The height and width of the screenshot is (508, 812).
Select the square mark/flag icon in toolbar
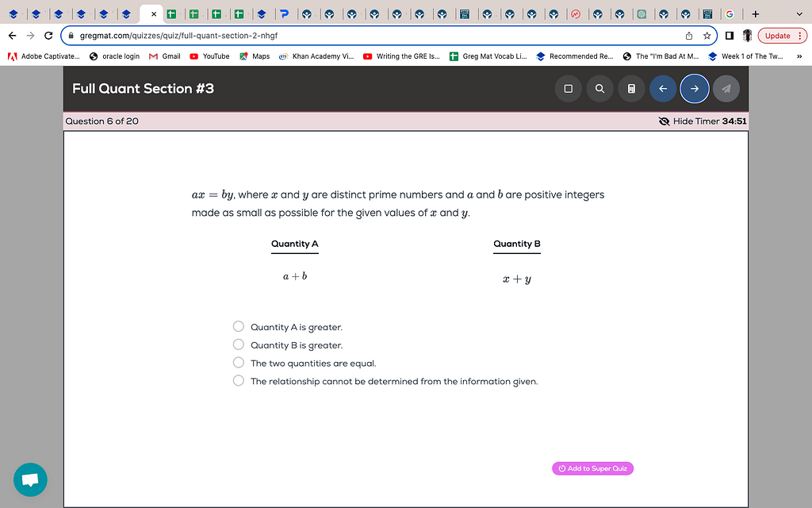coord(568,89)
